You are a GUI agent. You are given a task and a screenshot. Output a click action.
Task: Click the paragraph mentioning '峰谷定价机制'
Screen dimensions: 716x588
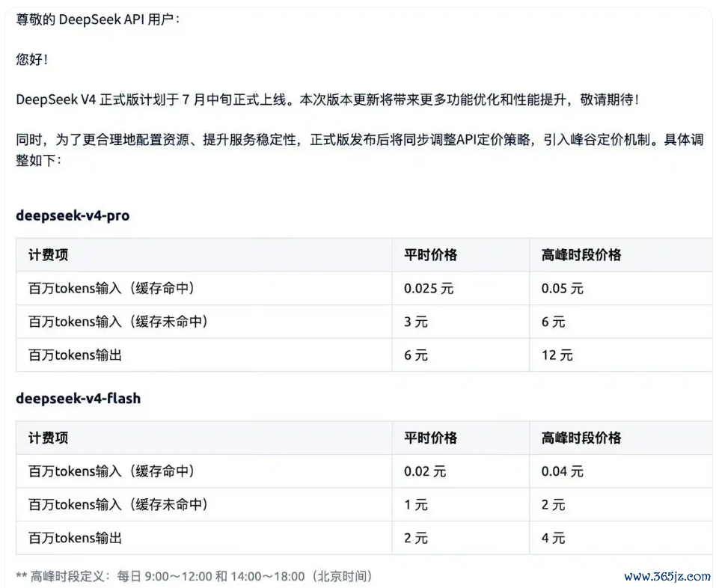click(x=359, y=150)
